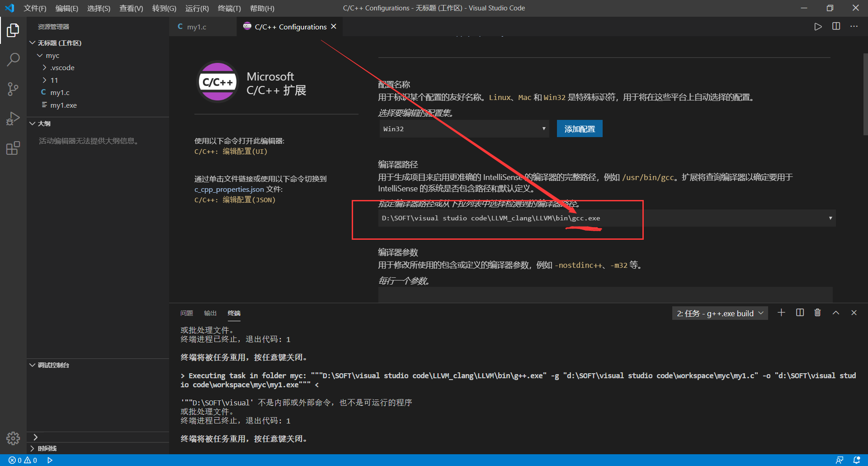Expand the .vscode folder
The width and height of the screenshot is (868, 466).
pyautogui.click(x=62, y=67)
